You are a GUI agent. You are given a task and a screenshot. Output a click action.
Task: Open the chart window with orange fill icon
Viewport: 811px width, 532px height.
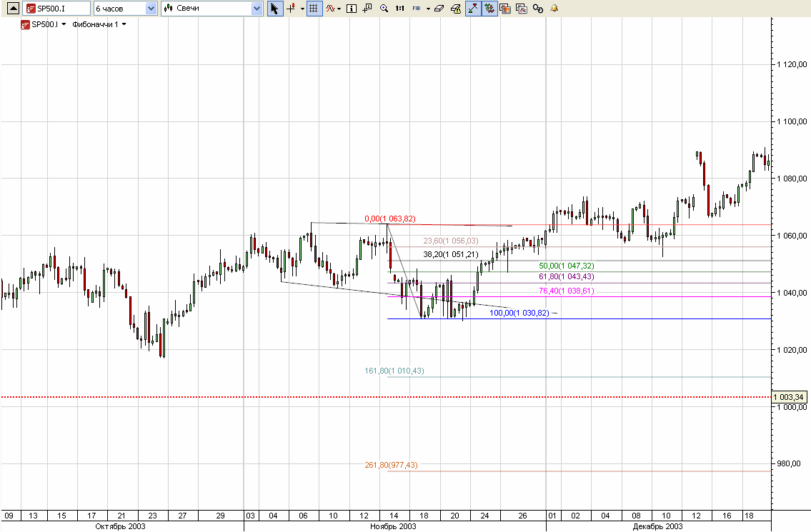tap(505, 9)
